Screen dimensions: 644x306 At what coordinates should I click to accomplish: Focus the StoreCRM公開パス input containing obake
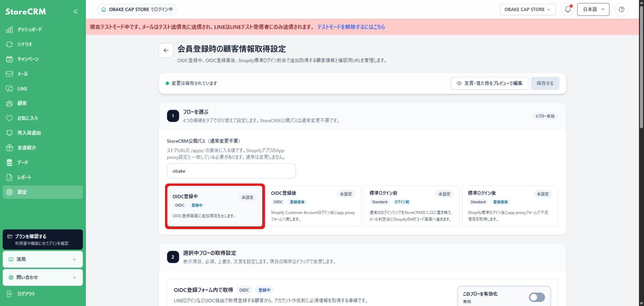231,171
